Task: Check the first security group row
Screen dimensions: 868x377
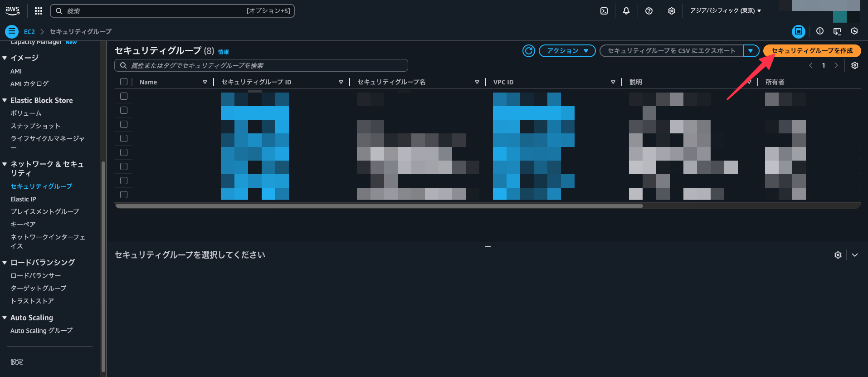Action: [x=124, y=96]
